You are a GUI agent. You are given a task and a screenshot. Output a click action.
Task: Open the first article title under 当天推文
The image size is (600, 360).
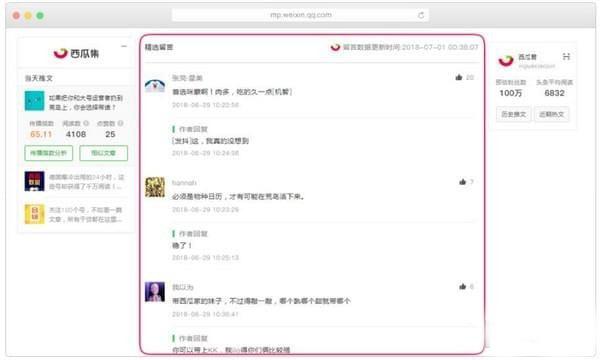coord(86,103)
